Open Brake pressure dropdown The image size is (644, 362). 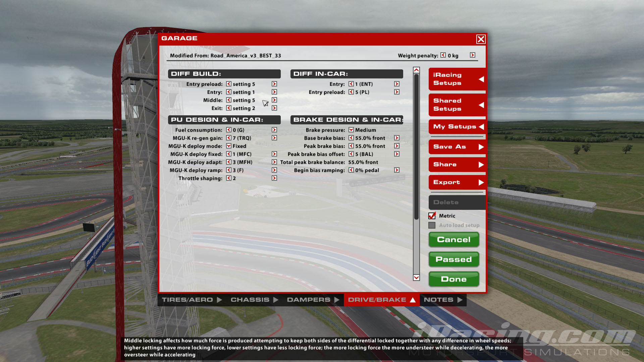coord(351,130)
